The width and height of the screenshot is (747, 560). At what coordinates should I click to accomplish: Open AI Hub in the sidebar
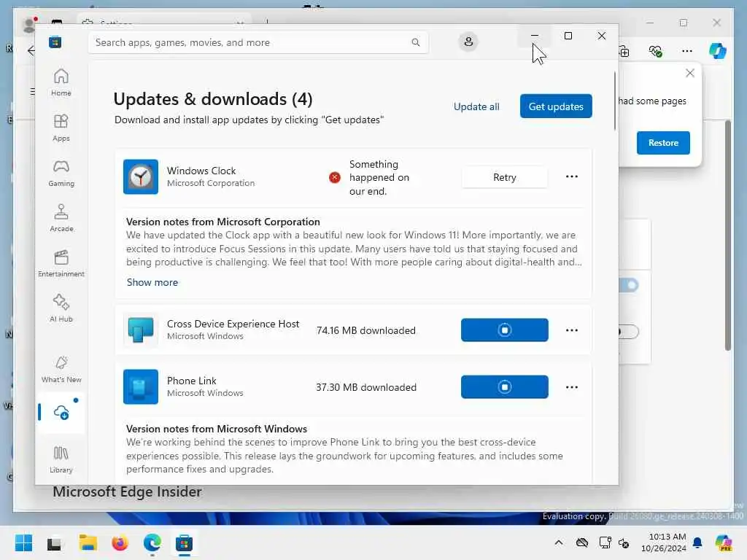pyautogui.click(x=61, y=308)
